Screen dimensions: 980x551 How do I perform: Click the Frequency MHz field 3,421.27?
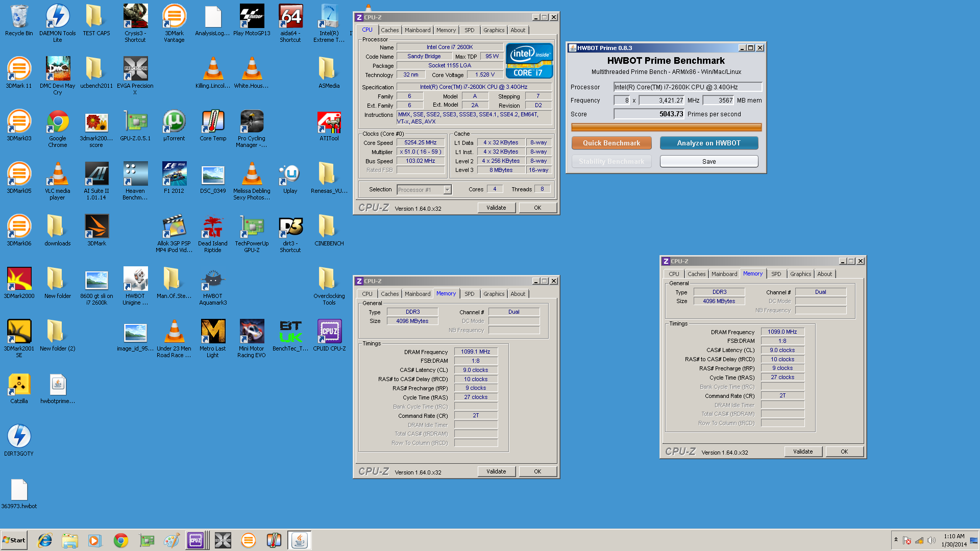coord(661,100)
